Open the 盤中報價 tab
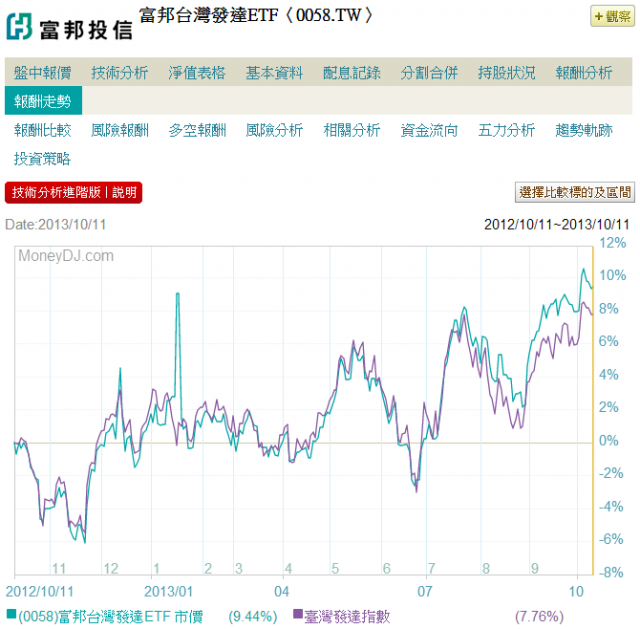This screenshot has width=640, height=629. click(42, 73)
